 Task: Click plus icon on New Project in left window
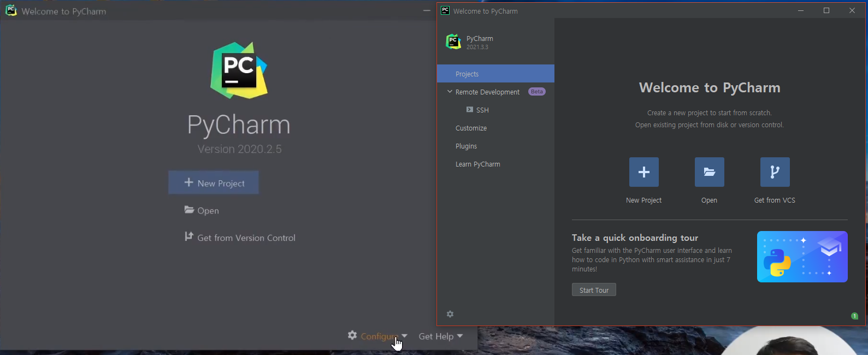pos(188,182)
